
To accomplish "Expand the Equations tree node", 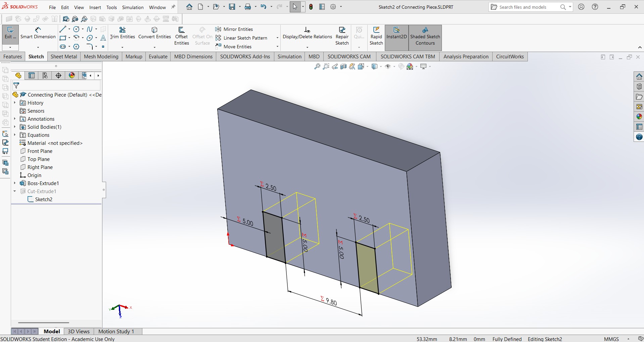I will (x=15, y=135).
